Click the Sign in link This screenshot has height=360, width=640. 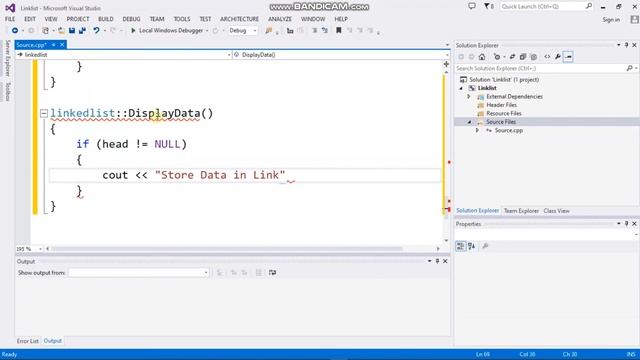coord(611,20)
